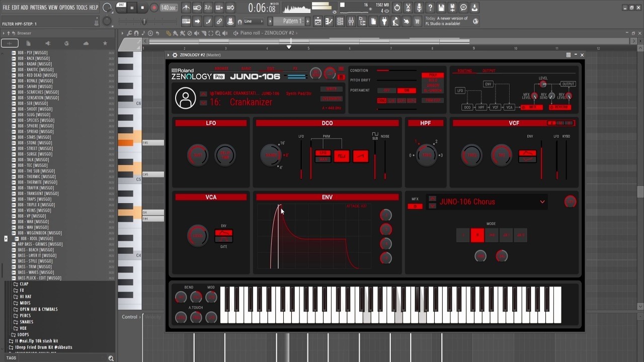Open the channel rack icon
The image size is (644, 362).
340,21
